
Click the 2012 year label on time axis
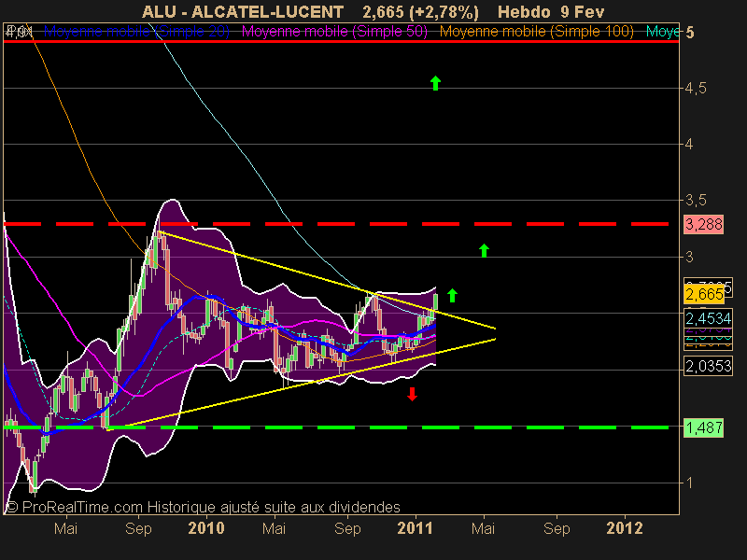point(624,528)
